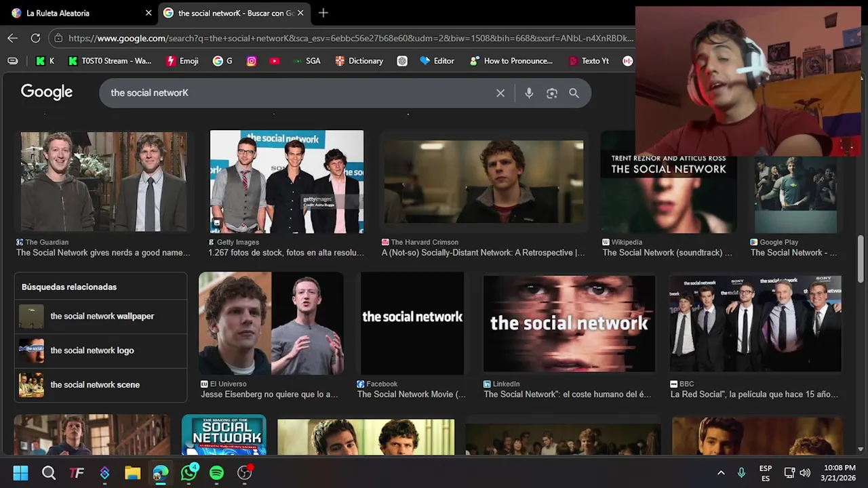Close the Google search results tab

300,13
